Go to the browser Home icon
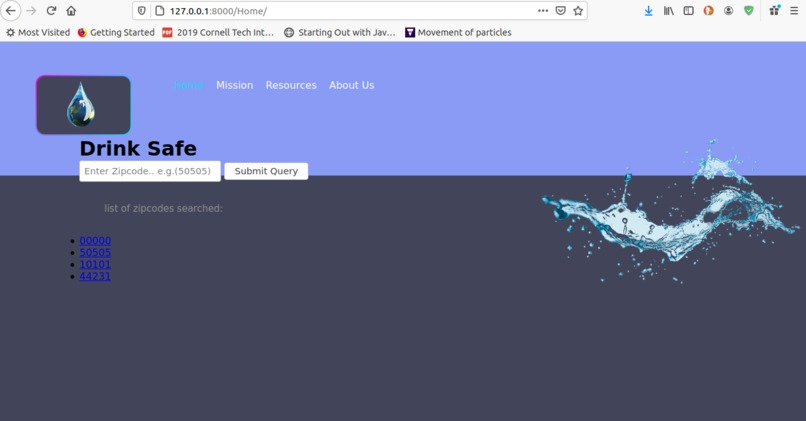 (71, 10)
